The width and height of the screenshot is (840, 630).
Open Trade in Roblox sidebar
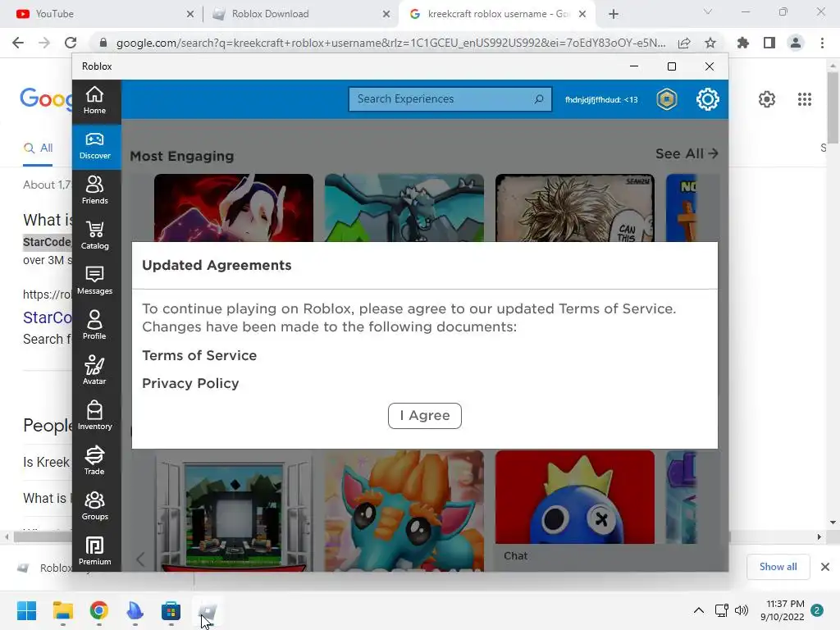95,461
